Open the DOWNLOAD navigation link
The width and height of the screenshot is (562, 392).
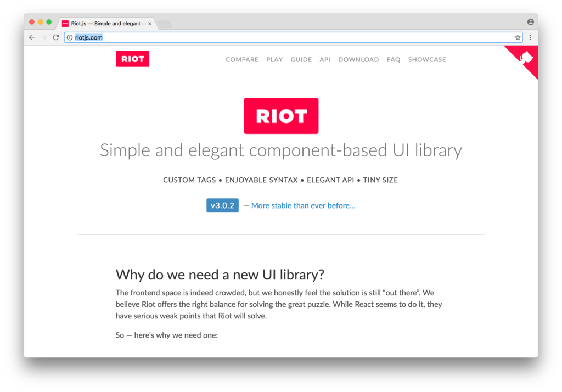358,59
